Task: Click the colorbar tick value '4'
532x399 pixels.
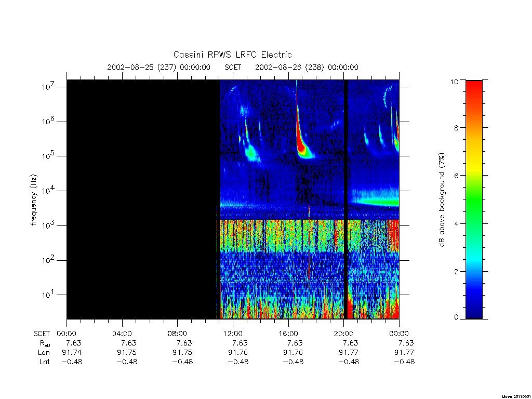Action: tap(456, 223)
